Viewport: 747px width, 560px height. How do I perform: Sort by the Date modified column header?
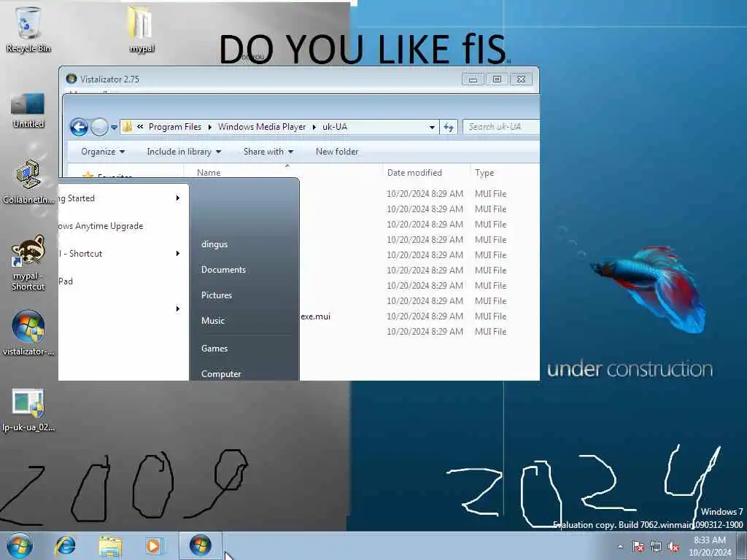click(414, 172)
